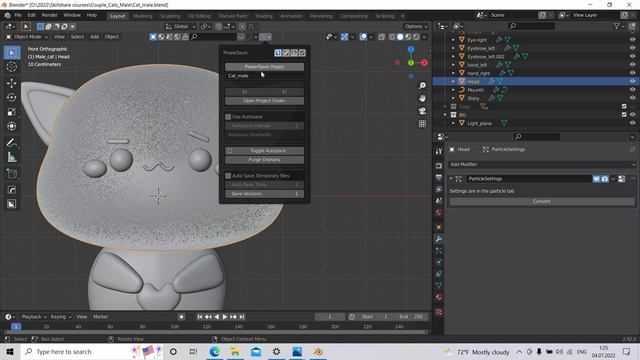Viewport: 640px width, 360px height.
Task: Click the outliner filter funnel icon
Action: click(x=617, y=26)
